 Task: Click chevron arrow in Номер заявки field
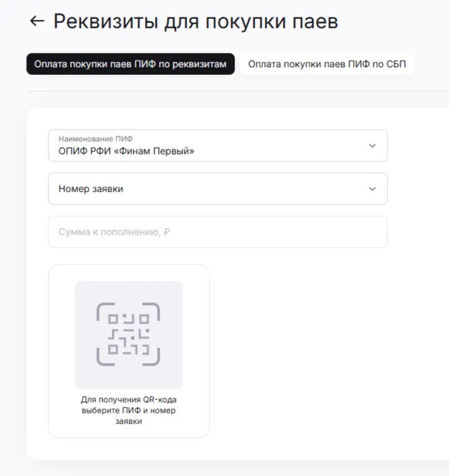coord(372,189)
